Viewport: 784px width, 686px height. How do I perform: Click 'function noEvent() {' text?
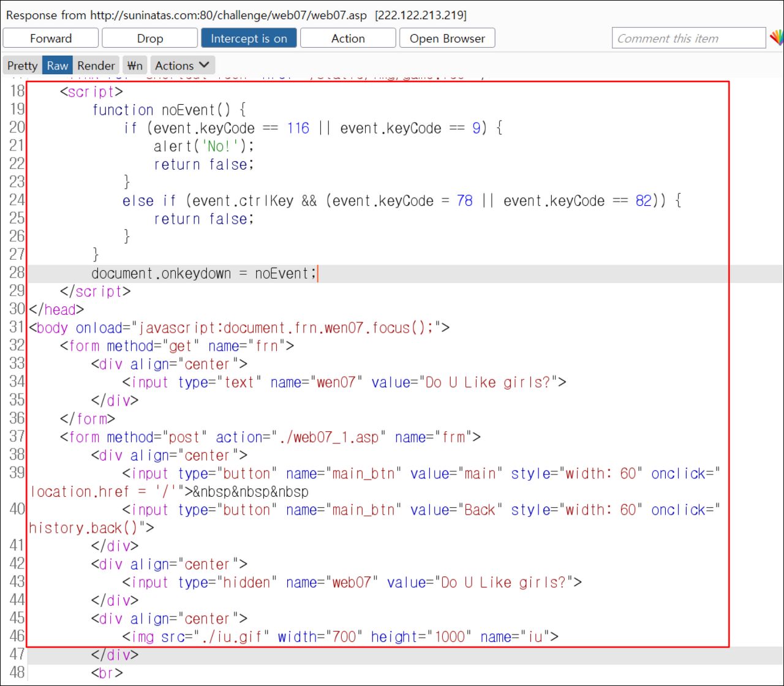(169, 110)
